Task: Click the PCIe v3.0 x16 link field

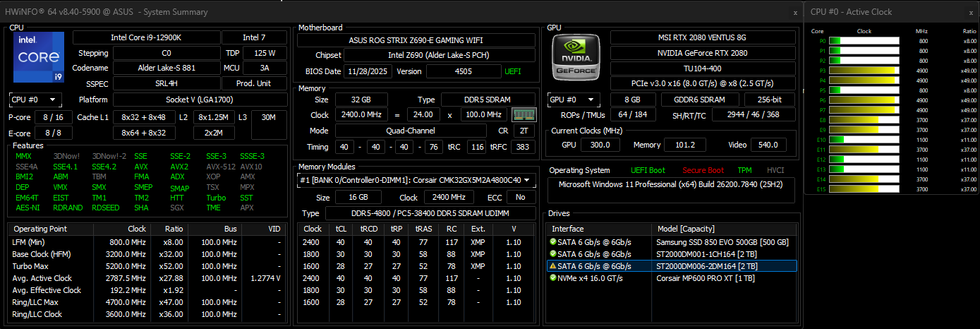Action: pos(703,84)
